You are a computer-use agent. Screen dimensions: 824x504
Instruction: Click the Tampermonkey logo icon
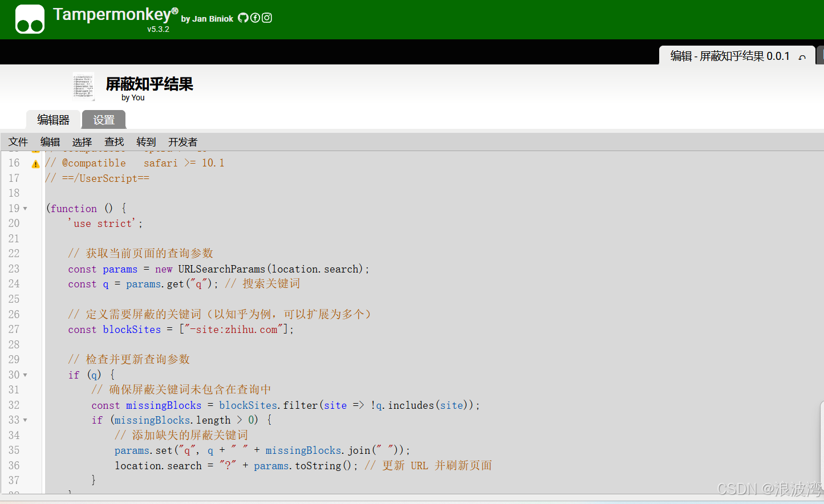tap(30, 19)
